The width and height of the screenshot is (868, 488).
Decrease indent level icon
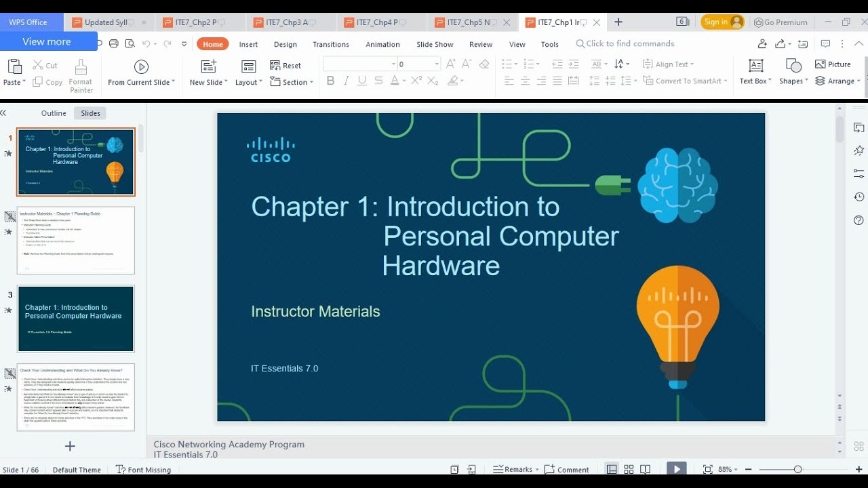click(557, 64)
